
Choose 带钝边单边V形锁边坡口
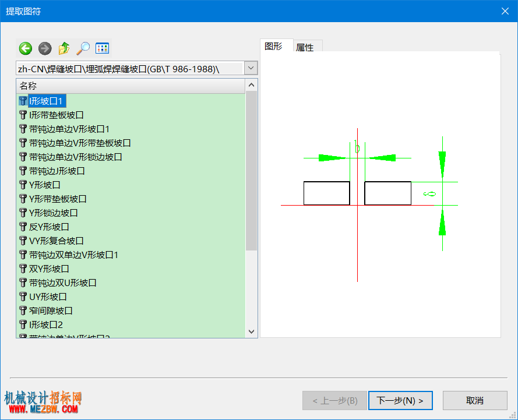coord(75,157)
